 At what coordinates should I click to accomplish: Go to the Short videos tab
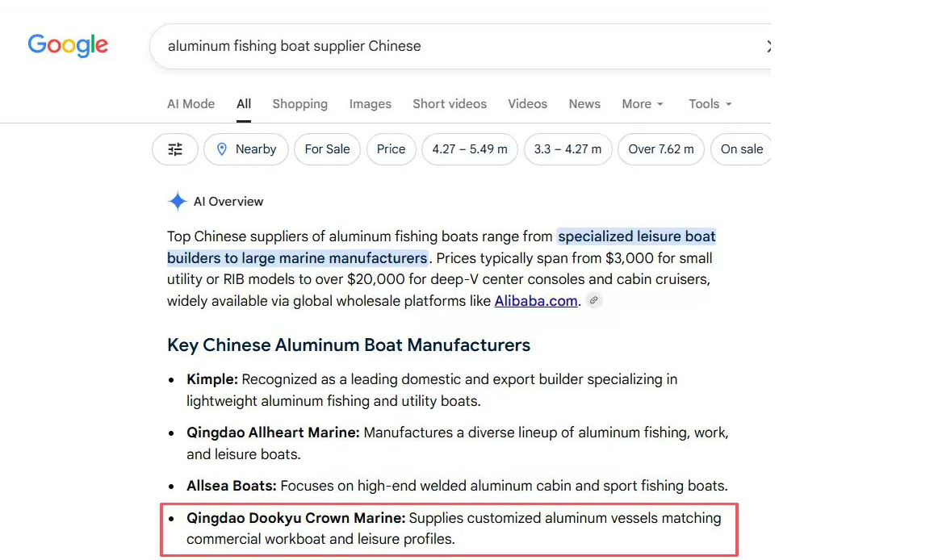[x=450, y=103]
